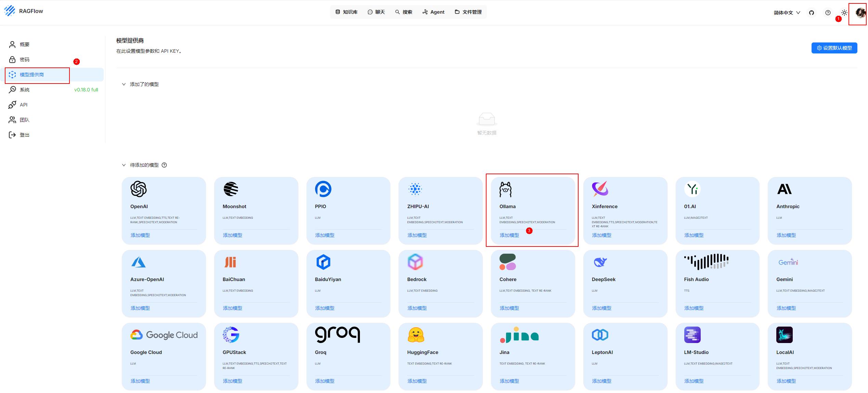Click the Ollama llama icon

(x=505, y=189)
